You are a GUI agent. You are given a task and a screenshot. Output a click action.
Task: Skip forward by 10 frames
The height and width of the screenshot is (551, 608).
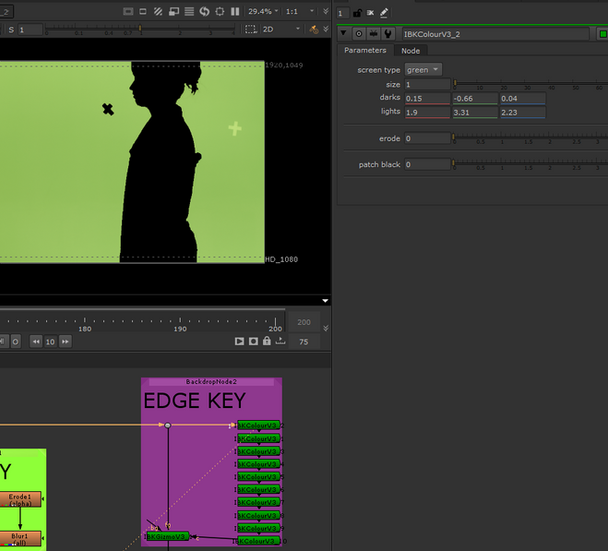pos(66,341)
